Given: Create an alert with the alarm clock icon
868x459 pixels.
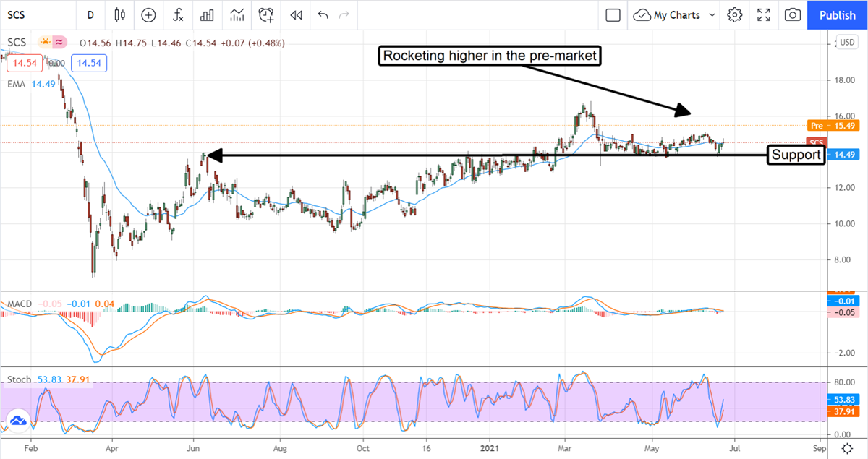Looking at the screenshot, I should 266,14.
